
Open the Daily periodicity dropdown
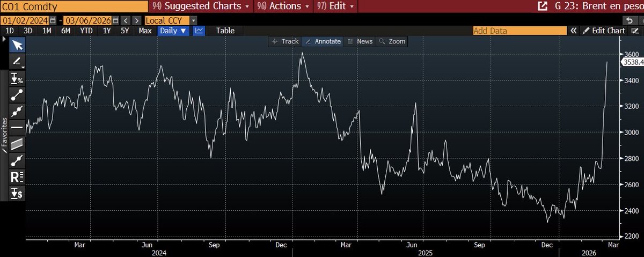click(173, 31)
